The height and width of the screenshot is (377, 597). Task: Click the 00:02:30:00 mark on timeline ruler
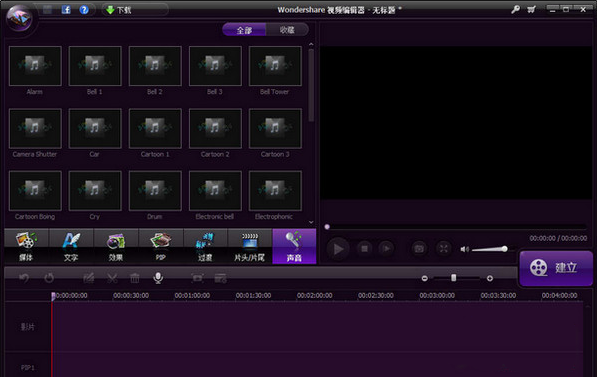[x=376, y=296]
